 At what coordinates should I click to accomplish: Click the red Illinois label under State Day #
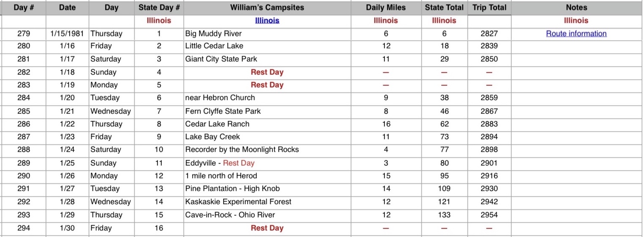(159, 20)
